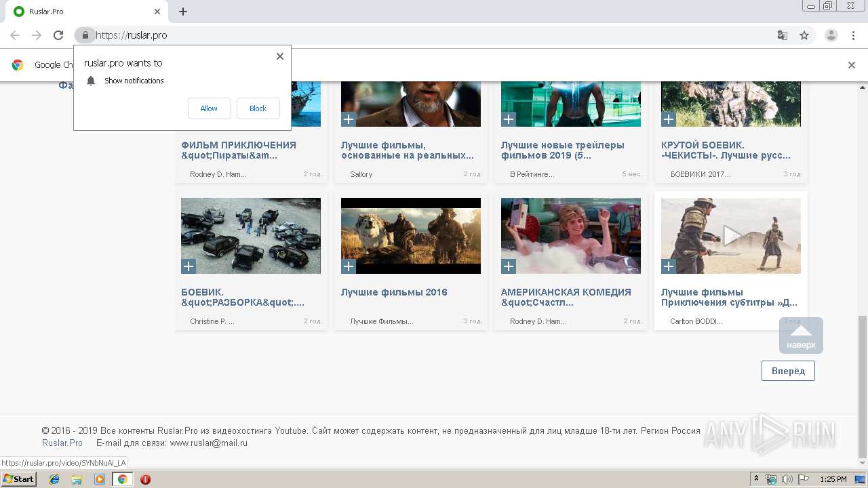
Task: Add 2019 trailers video via plus icon
Action: [509, 119]
